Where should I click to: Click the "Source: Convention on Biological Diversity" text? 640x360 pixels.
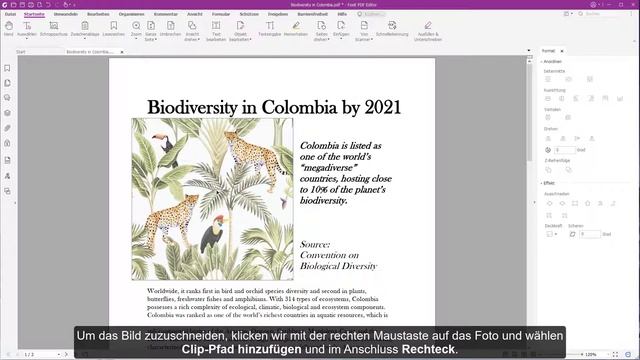pyautogui.click(x=338, y=255)
